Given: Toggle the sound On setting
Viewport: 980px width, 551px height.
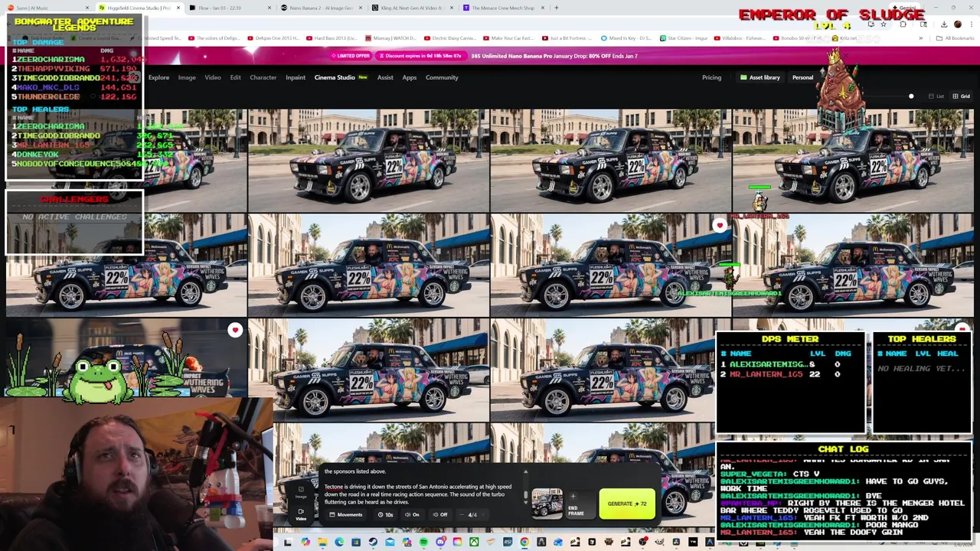Looking at the screenshot, I should coord(413,514).
